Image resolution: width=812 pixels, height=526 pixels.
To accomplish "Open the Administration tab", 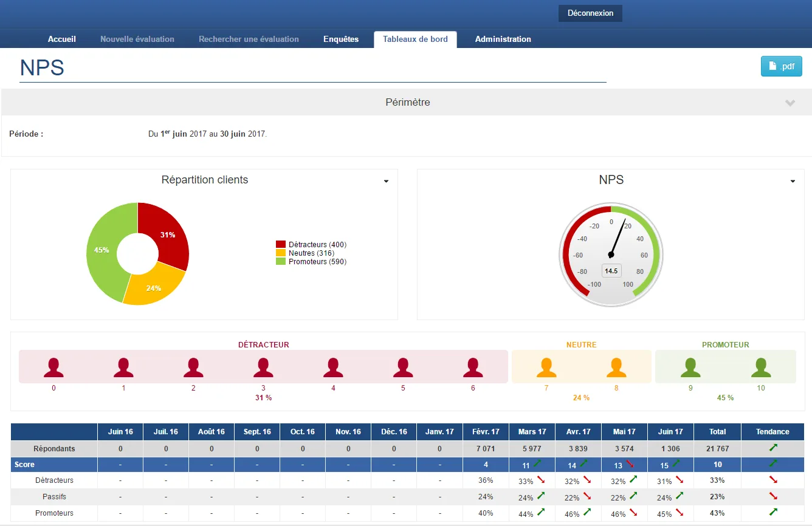I will [503, 39].
